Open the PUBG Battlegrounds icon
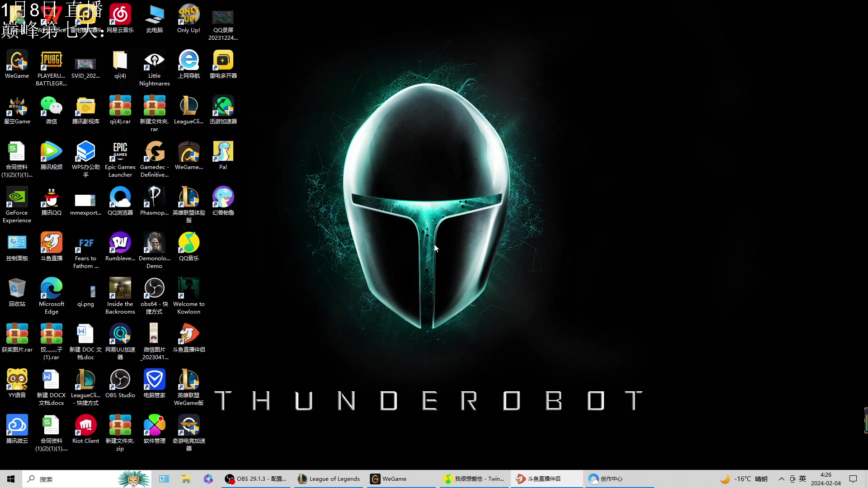868x488 pixels. (52, 68)
